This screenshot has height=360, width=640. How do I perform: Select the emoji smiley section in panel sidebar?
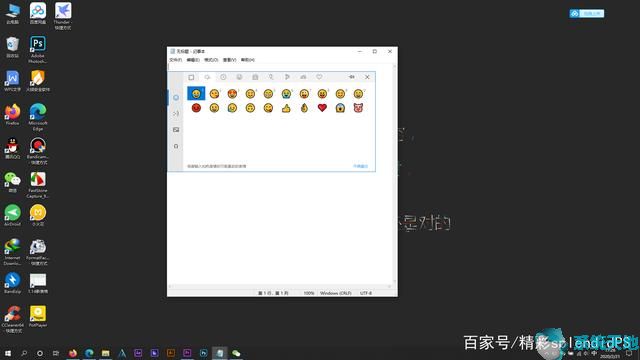pos(176,98)
